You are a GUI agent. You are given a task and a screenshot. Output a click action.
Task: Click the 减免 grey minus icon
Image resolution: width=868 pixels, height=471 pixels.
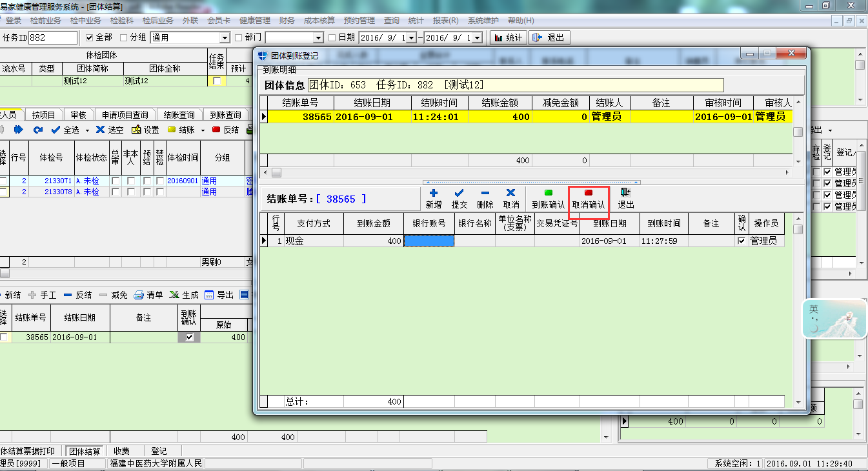click(103, 295)
